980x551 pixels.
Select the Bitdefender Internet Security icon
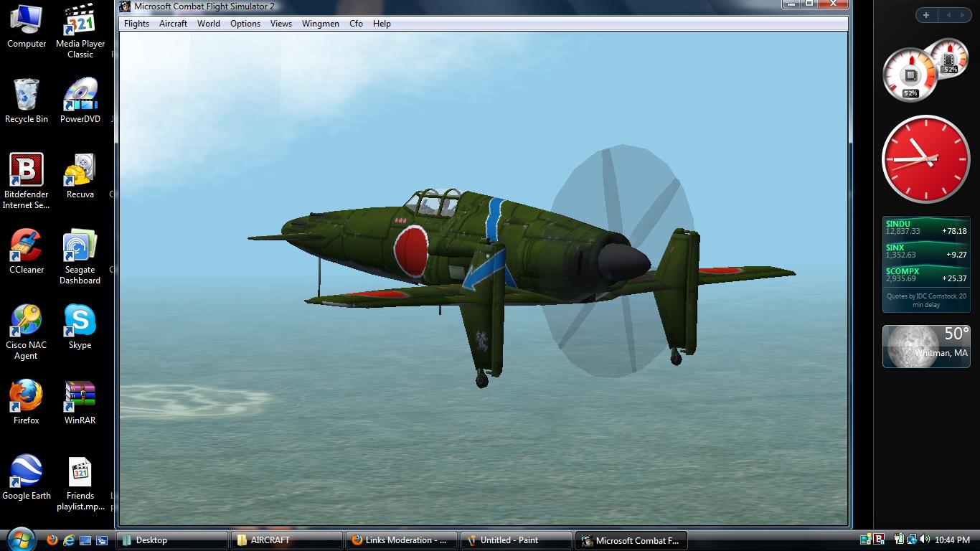[x=27, y=172]
